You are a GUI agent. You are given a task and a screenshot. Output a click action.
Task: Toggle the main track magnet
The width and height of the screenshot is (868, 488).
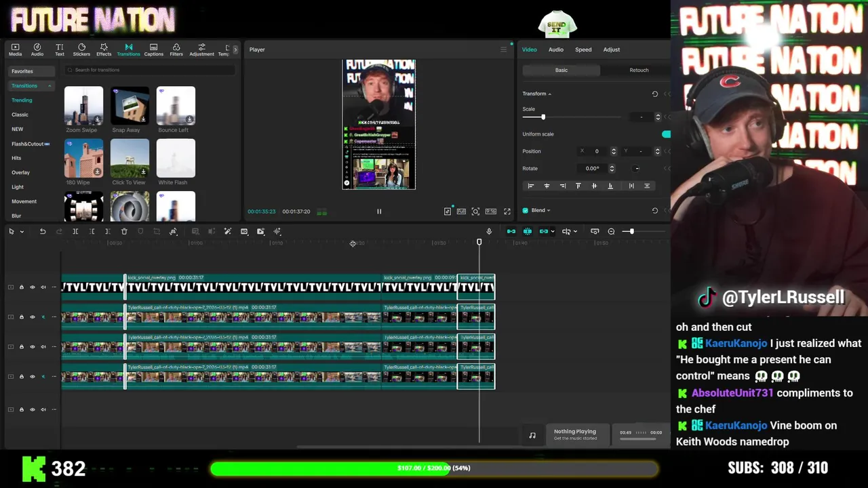[x=511, y=232]
